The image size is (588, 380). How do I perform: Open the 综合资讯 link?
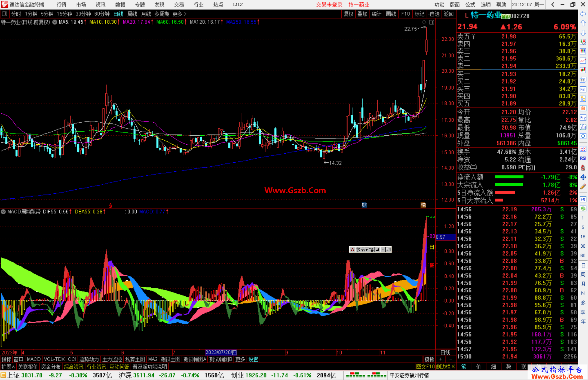click(73, 367)
